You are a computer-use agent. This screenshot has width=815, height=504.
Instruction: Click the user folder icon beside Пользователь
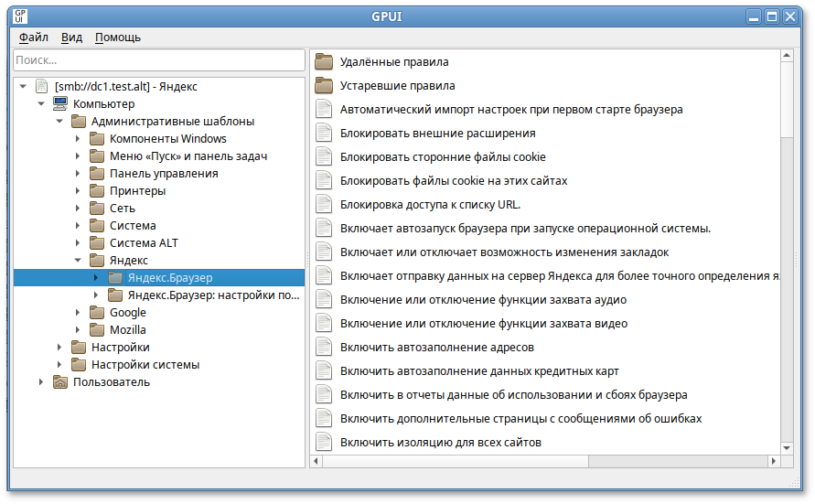tap(61, 382)
